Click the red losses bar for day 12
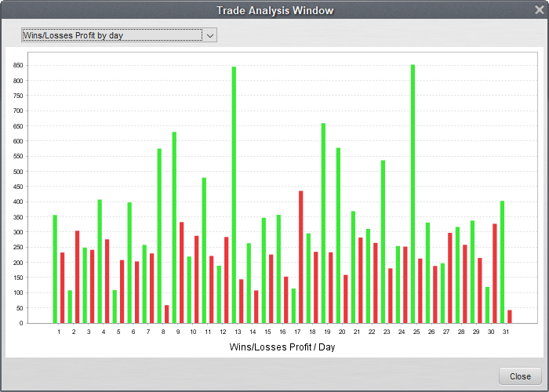This screenshot has height=392, width=549. tap(226, 280)
